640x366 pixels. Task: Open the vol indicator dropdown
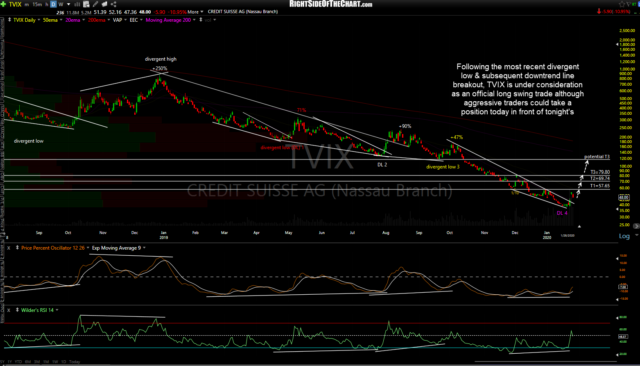(x=215, y=20)
